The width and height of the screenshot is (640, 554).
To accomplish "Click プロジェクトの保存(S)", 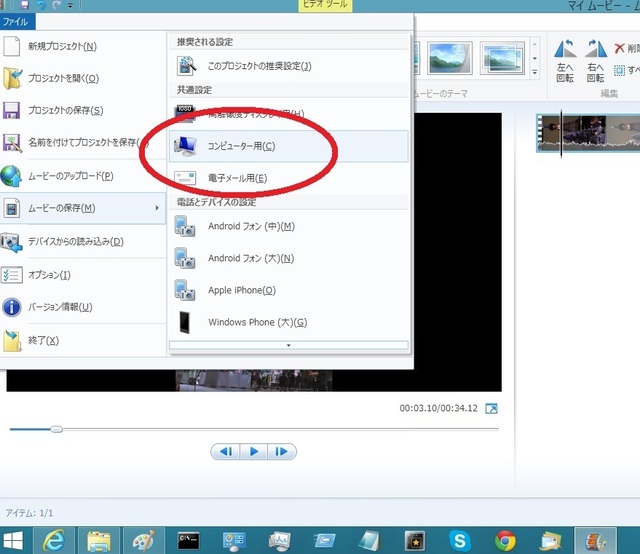I will 83,110.
